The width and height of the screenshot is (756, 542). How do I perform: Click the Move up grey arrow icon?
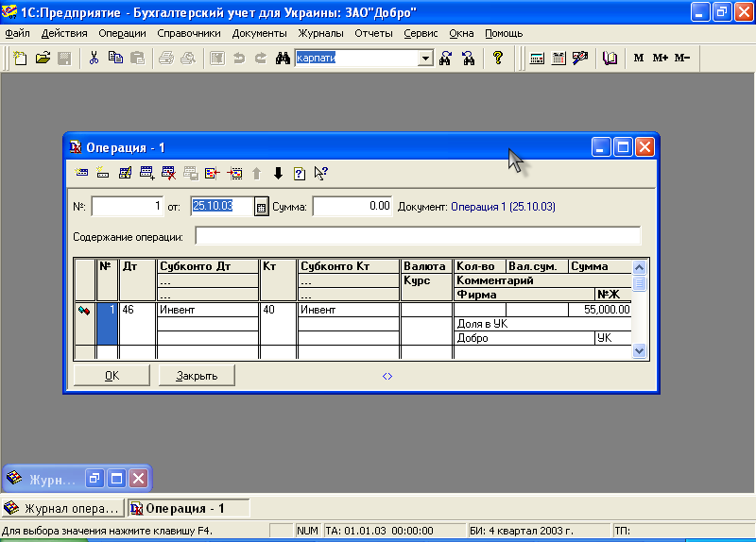pos(256,173)
